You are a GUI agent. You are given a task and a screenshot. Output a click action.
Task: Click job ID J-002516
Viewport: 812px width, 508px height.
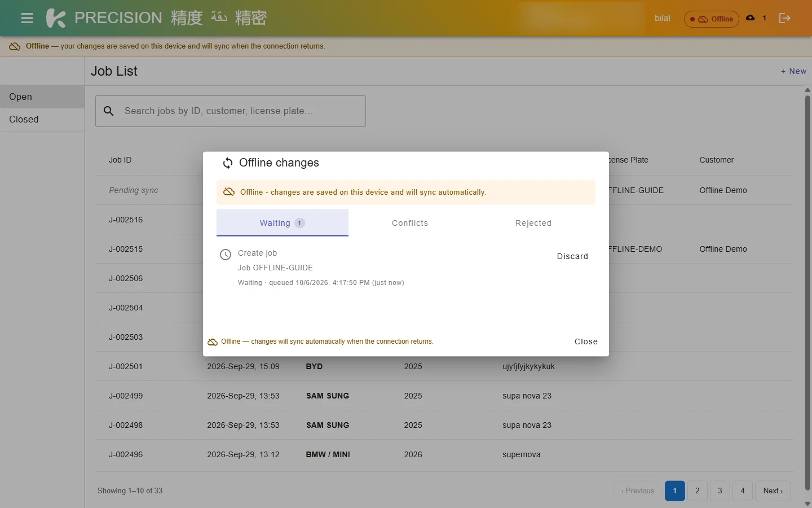pyautogui.click(x=126, y=220)
